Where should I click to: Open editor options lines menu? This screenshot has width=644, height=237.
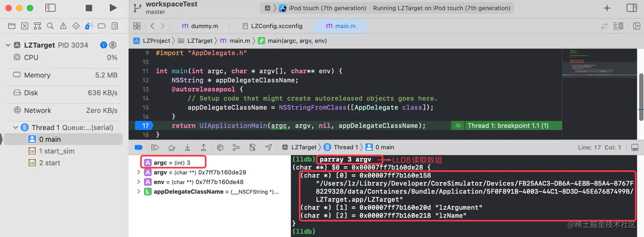coord(618,26)
